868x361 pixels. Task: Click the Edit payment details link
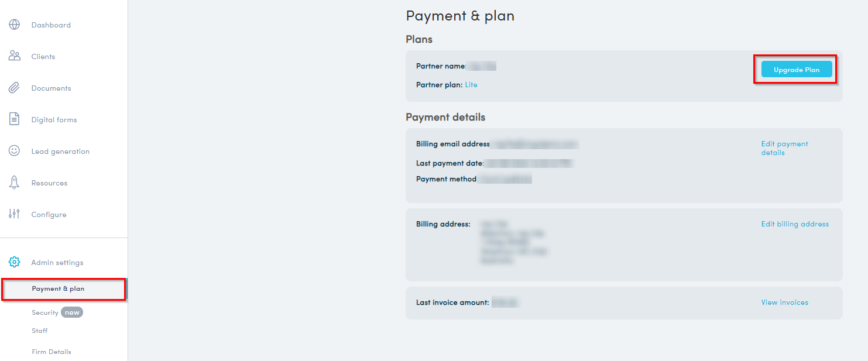(x=784, y=148)
